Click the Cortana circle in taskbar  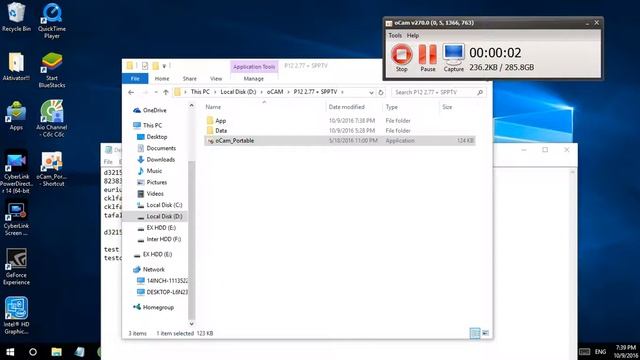33,352
